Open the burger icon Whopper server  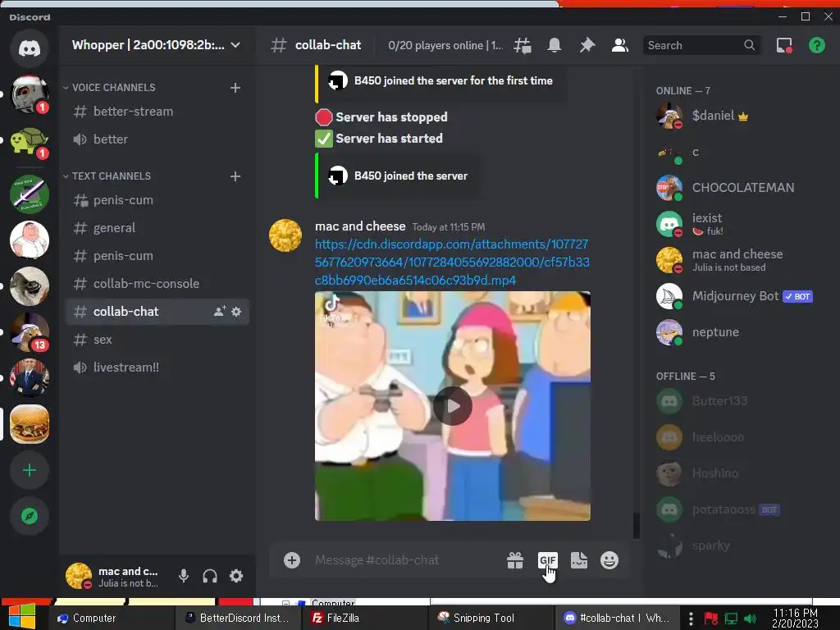[30, 424]
